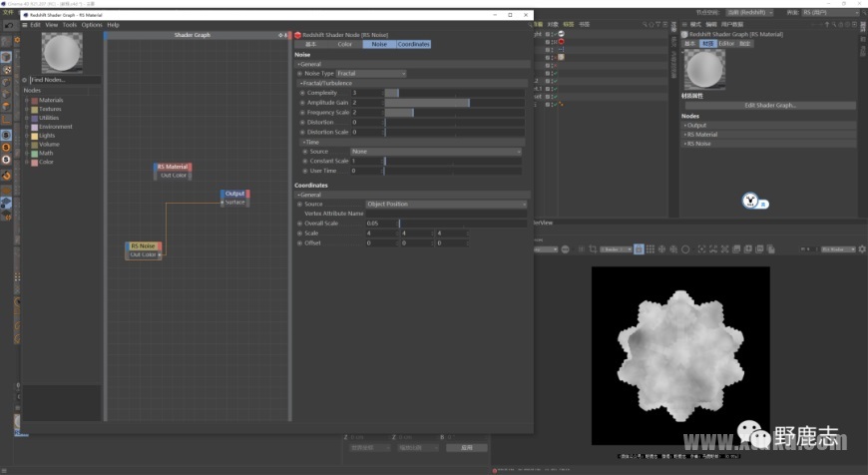Open the Options menu in the Shader Graph window

92,25
